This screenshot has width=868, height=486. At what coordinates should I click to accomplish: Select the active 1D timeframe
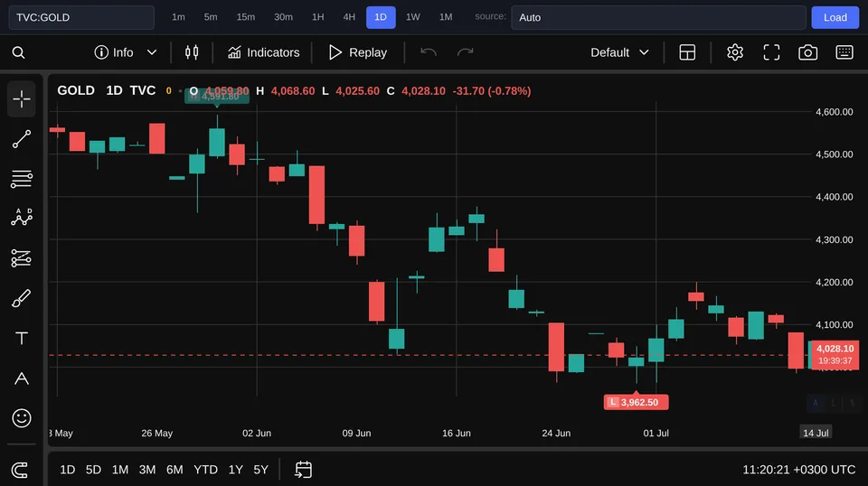tap(381, 17)
